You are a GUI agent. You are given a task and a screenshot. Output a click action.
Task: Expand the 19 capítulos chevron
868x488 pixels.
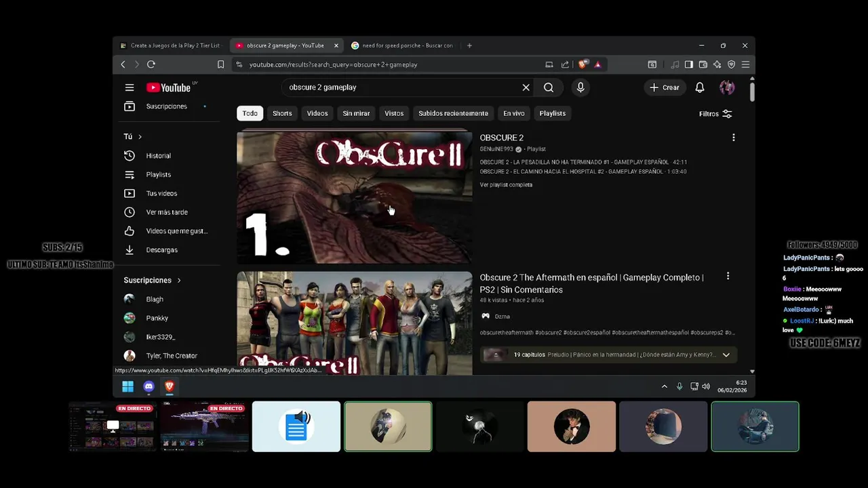(x=726, y=354)
